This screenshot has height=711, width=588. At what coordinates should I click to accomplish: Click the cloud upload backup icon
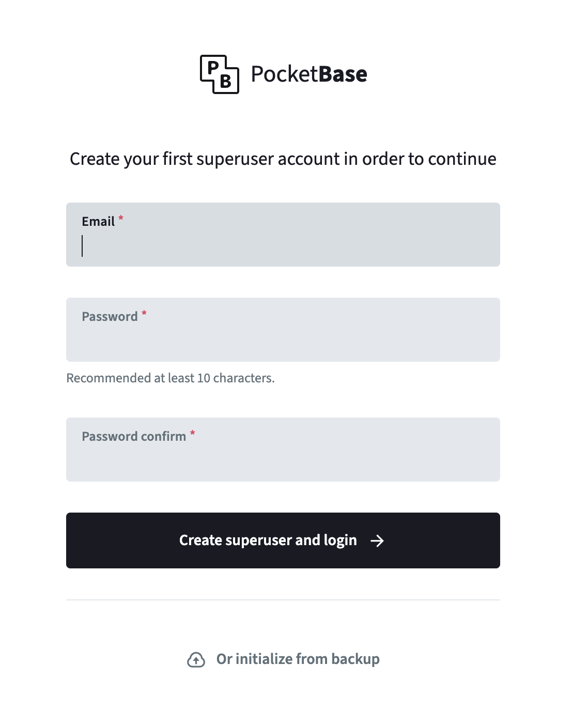(x=196, y=659)
